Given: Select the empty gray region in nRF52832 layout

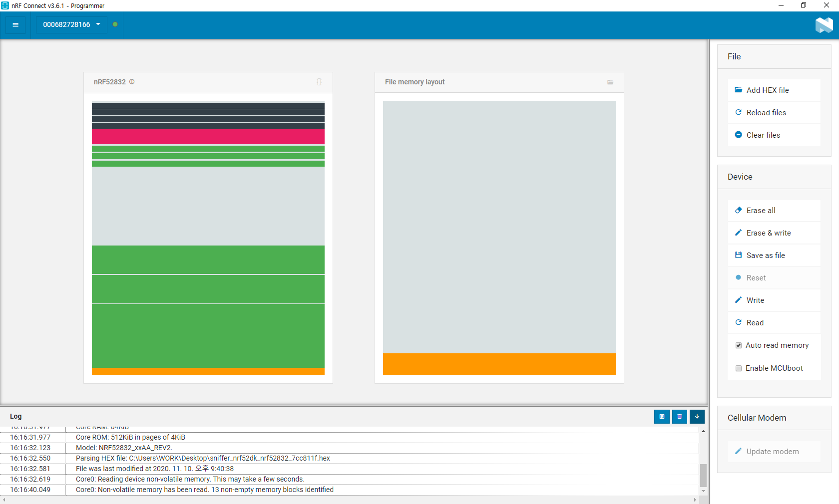Looking at the screenshot, I should click(x=208, y=206).
